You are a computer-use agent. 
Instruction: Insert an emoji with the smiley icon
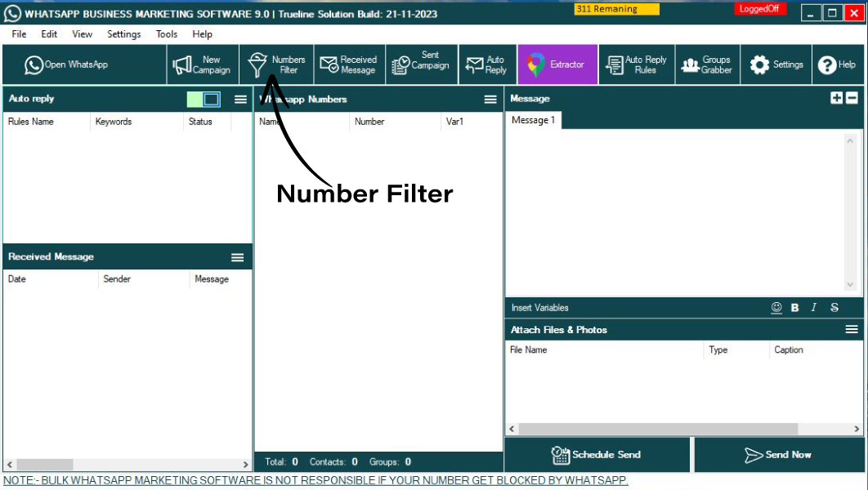(x=776, y=308)
